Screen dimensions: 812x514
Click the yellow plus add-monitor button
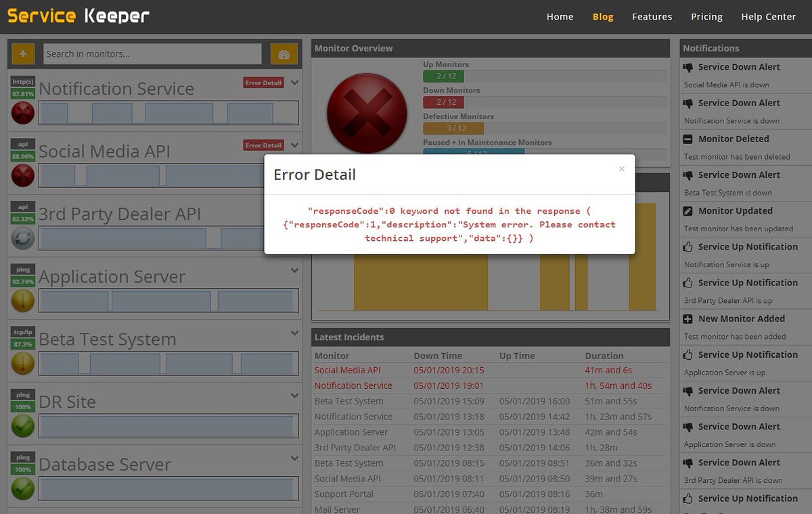pos(23,53)
